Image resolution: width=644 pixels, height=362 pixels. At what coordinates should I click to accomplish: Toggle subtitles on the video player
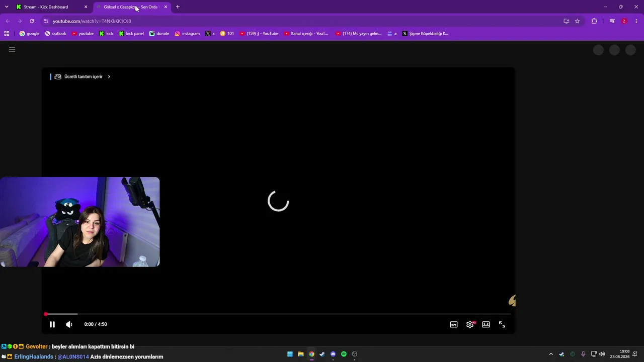(454, 324)
